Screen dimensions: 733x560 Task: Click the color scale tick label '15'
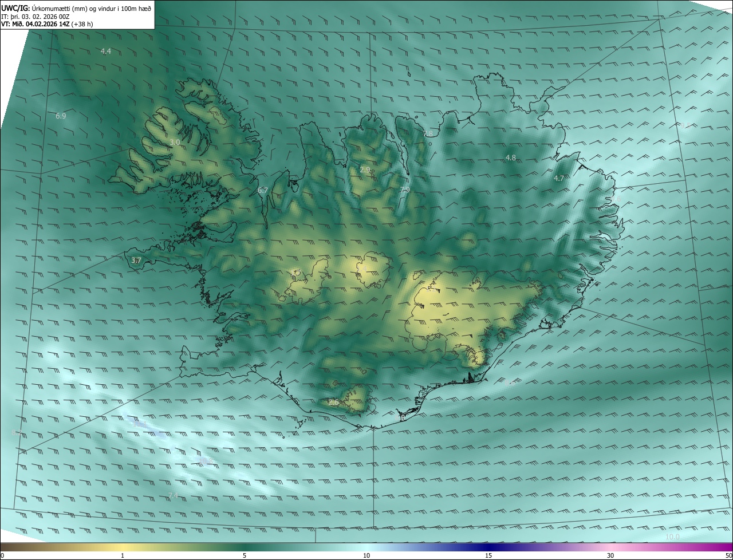tap(488, 555)
